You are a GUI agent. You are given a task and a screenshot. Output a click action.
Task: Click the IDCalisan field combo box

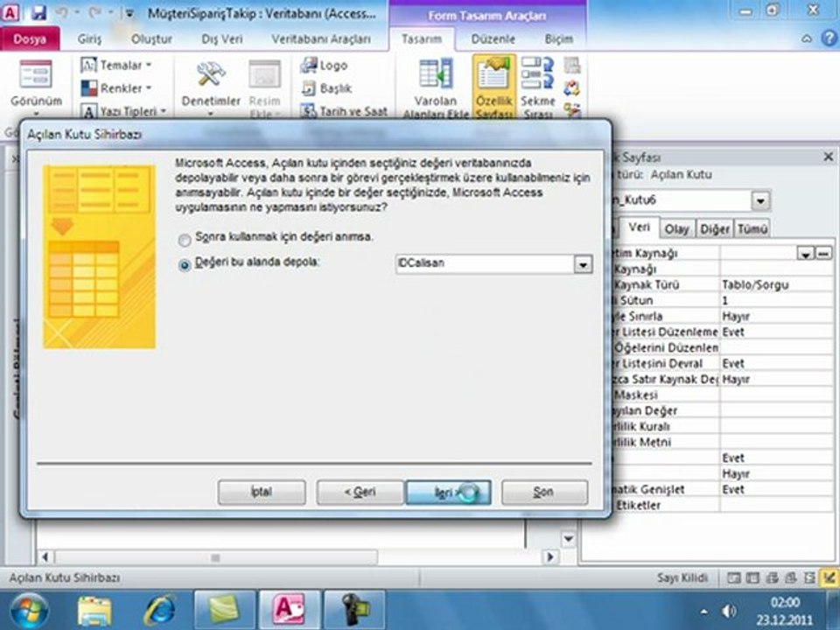click(493, 264)
